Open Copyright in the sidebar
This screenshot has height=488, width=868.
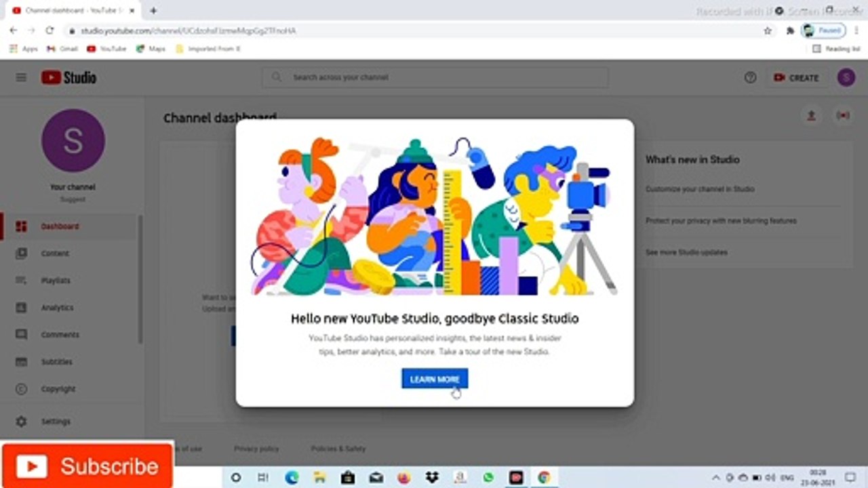70,389
